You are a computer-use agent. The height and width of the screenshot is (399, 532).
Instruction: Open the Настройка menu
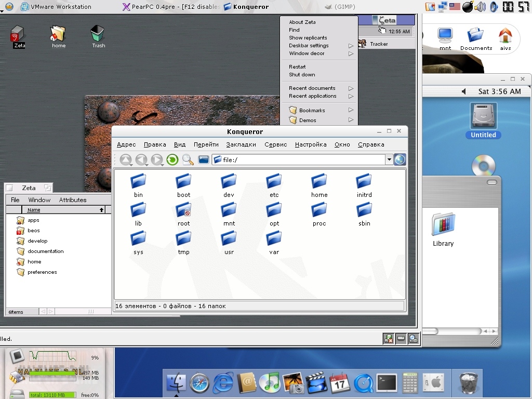(x=311, y=144)
